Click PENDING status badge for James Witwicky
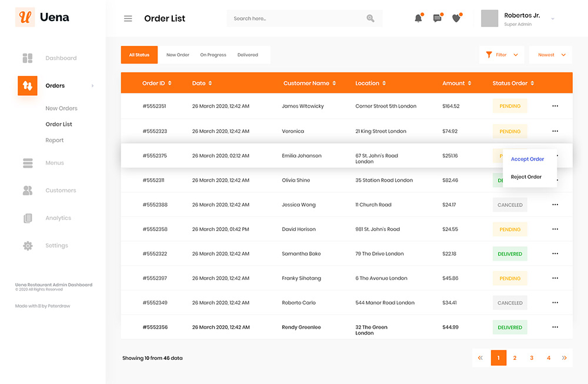 (510, 106)
